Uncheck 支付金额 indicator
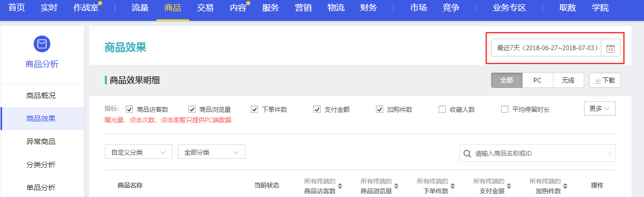The width and height of the screenshot is (644, 197). click(x=317, y=109)
